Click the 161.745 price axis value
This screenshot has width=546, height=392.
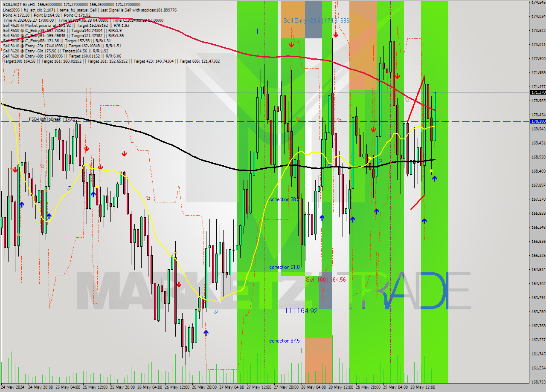pos(538,354)
